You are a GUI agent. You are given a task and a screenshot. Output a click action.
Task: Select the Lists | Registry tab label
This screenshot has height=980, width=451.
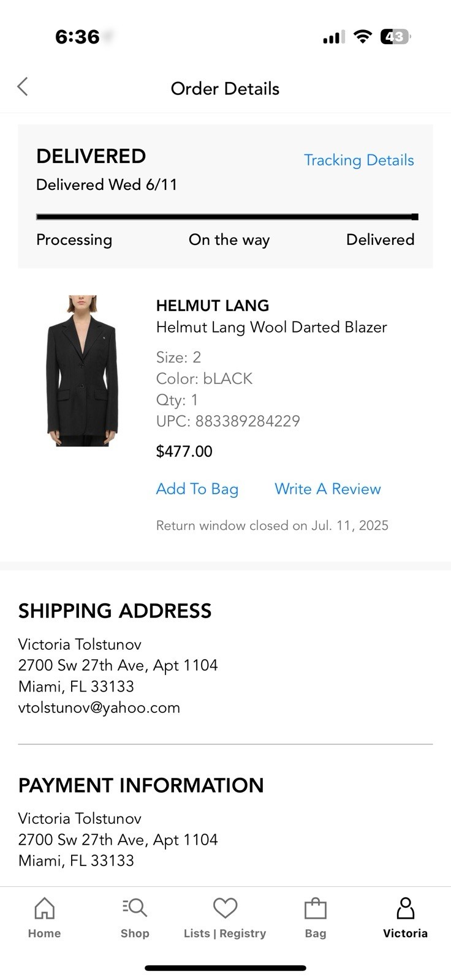click(x=225, y=933)
